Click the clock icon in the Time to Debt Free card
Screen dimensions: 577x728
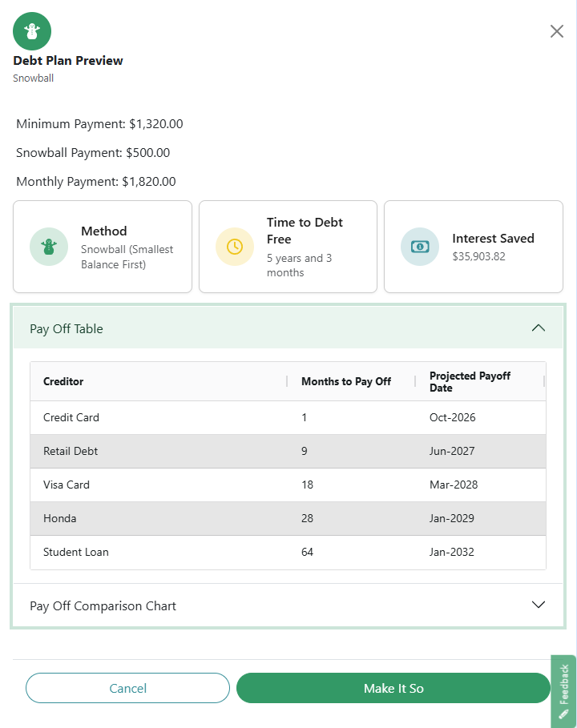click(235, 247)
